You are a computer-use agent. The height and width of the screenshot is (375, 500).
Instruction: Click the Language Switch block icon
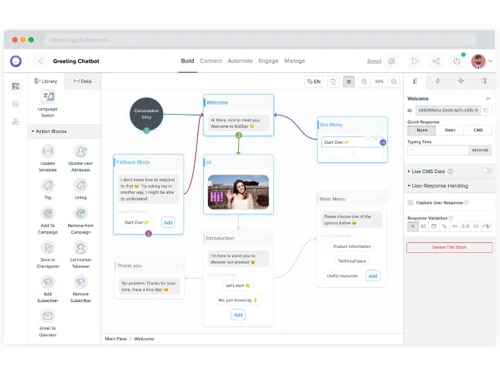coord(48,97)
